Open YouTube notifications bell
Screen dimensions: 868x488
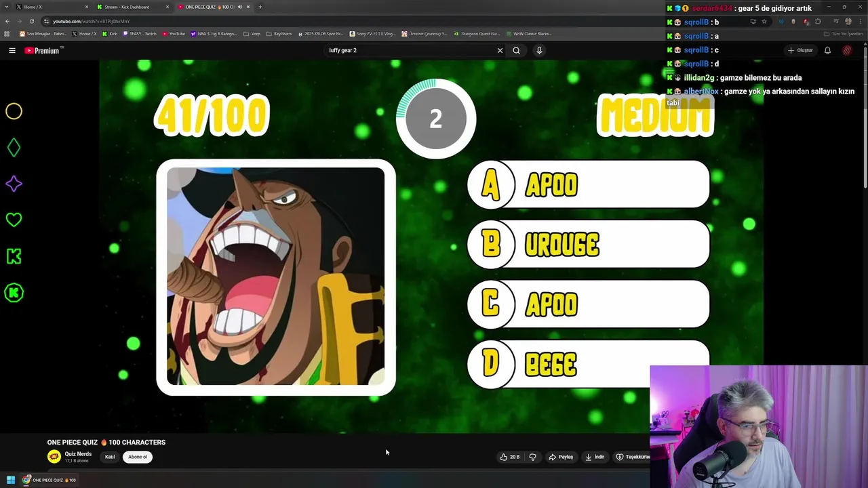(x=827, y=50)
